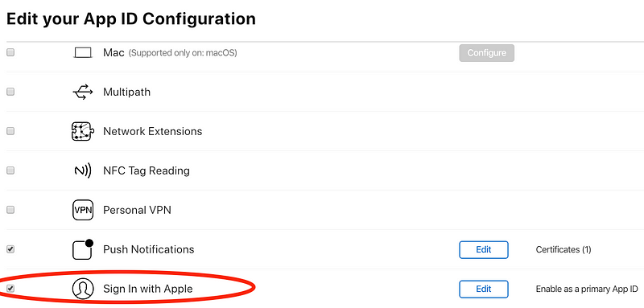Viewport: 644px width, 308px height.
Task: Check the Network Extensions checkbox
Action: pos(10,131)
